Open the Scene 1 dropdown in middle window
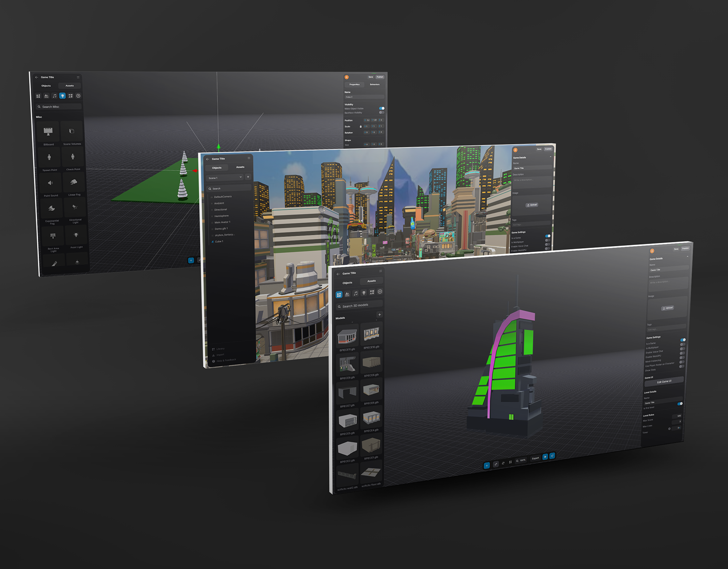Image resolution: width=728 pixels, height=569 pixels. coord(225,177)
